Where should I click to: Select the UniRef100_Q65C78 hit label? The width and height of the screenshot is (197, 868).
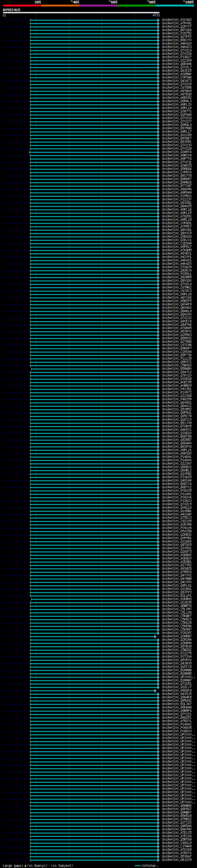point(177,416)
